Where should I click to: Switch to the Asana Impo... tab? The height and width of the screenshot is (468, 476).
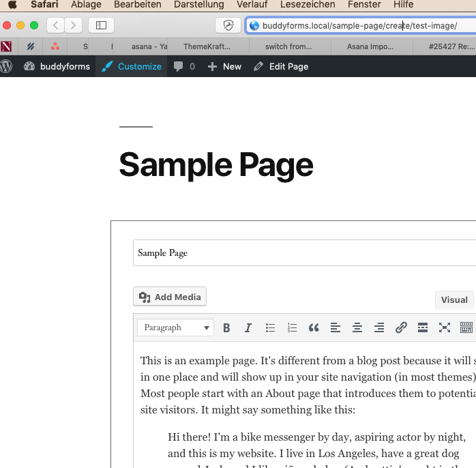(372, 46)
